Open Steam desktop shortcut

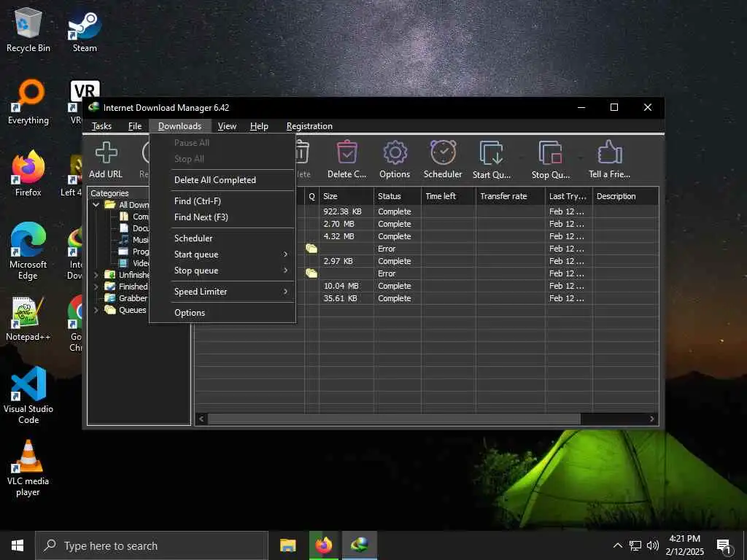[x=85, y=31]
